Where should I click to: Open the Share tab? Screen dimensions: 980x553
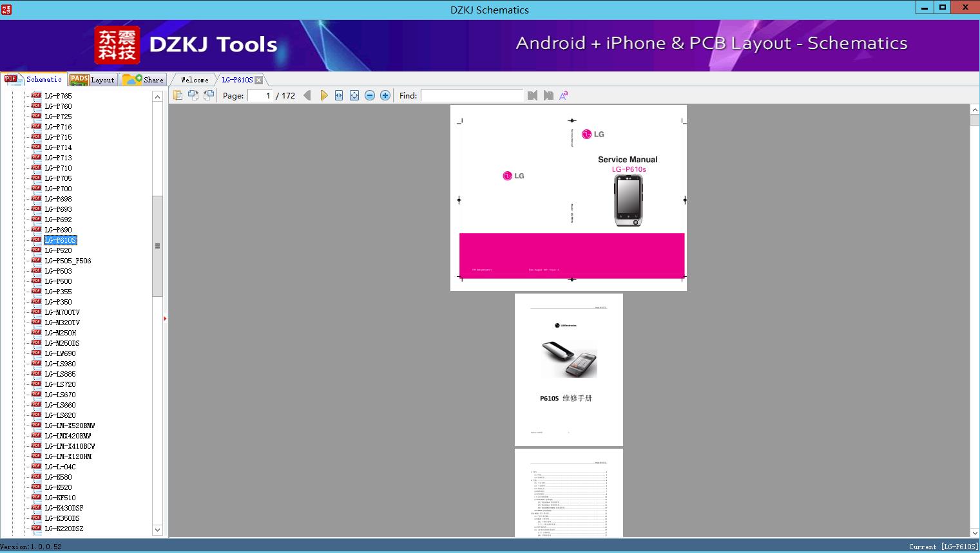click(143, 80)
